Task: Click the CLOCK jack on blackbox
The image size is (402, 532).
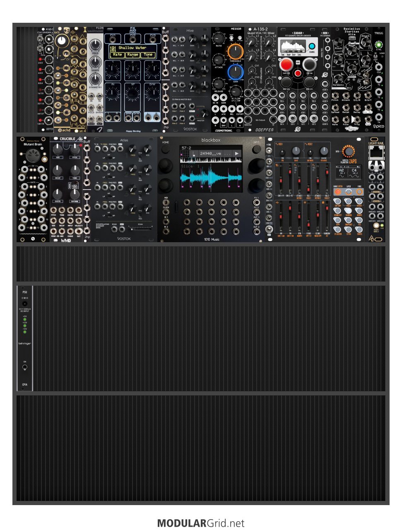Action: [166, 212]
